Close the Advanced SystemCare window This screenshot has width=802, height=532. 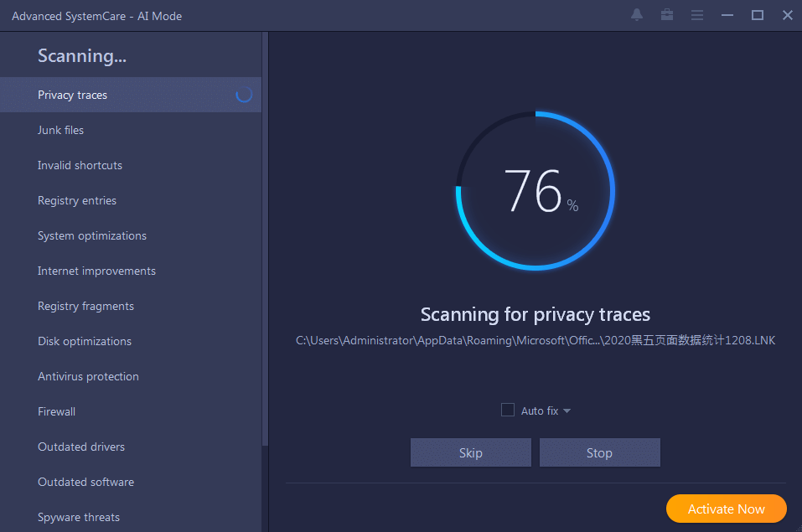point(788,15)
